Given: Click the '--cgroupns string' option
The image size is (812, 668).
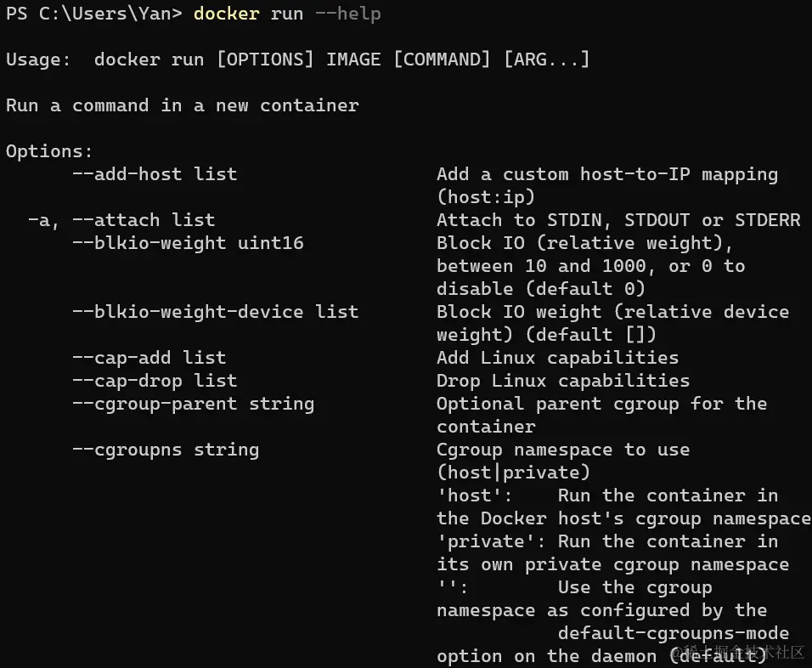Looking at the screenshot, I should (165, 450).
